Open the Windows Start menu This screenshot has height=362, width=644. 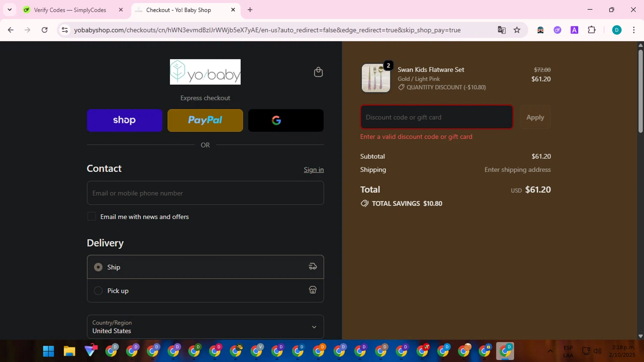click(x=49, y=351)
